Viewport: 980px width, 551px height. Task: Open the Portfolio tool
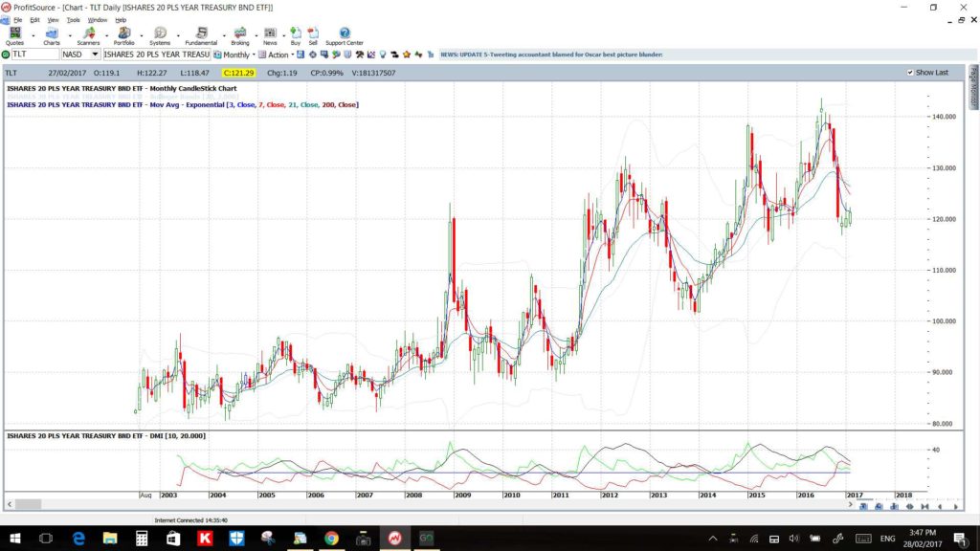pos(123,37)
